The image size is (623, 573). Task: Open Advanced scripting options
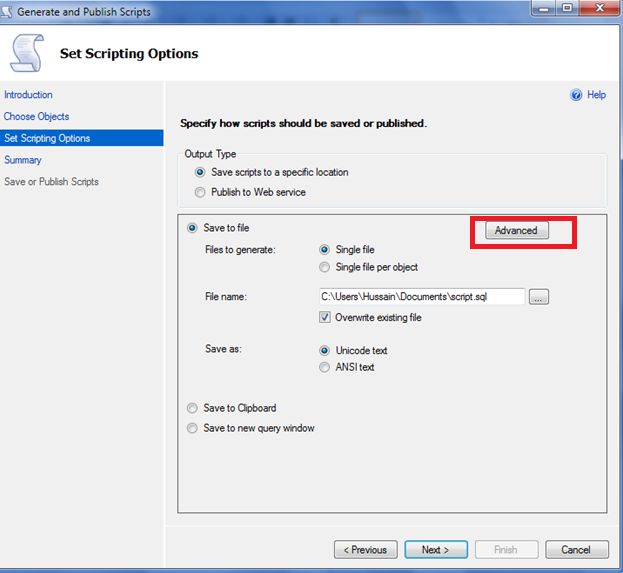click(x=516, y=230)
